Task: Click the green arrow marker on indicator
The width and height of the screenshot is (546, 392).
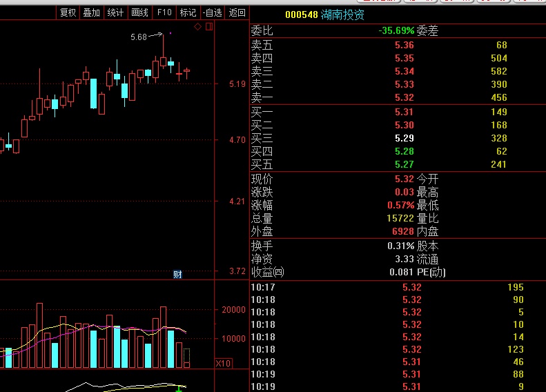Action: [179, 389]
